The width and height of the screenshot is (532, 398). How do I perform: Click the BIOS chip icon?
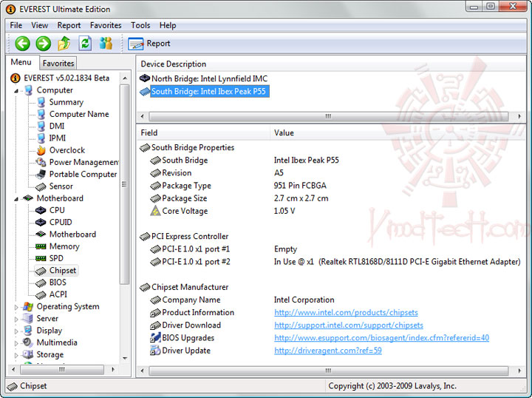(x=41, y=283)
